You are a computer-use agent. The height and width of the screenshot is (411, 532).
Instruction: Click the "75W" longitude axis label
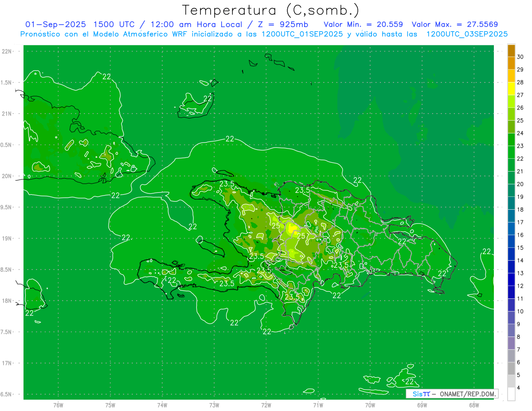click(x=110, y=405)
